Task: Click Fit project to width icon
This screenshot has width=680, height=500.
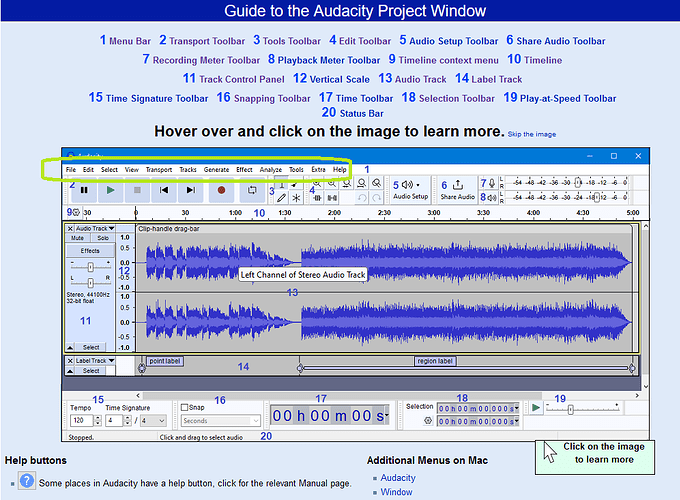Action: pyautogui.click(x=362, y=184)
